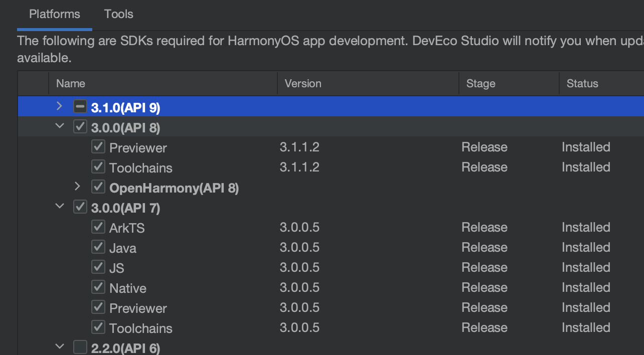The image size is (644, 355).
Task: Select the Platforms tab
Action: click(x=55, y=14)
